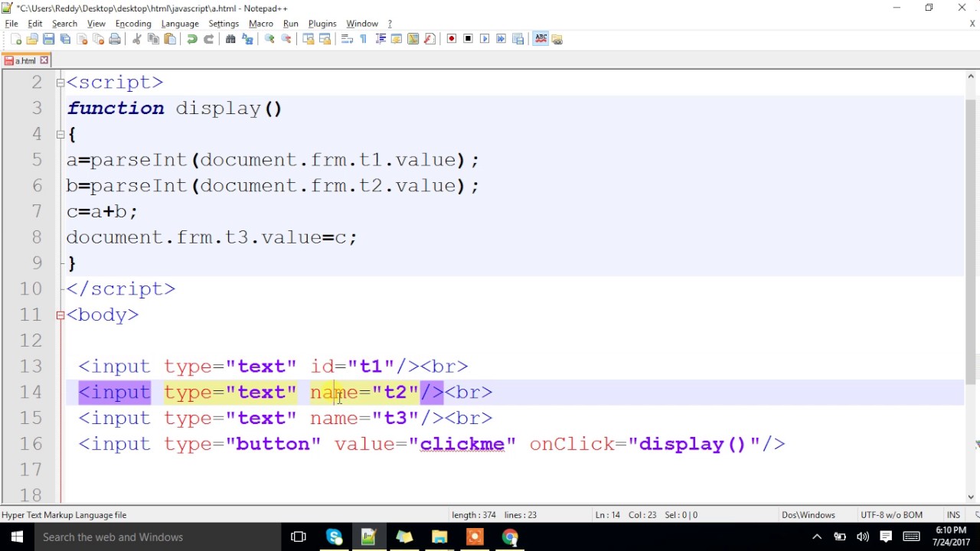Image resolution: width=980 pixels, height=551 pixels.
Task: Click the editor's vertical scrollbar thumb
Action: pos(971,241)
